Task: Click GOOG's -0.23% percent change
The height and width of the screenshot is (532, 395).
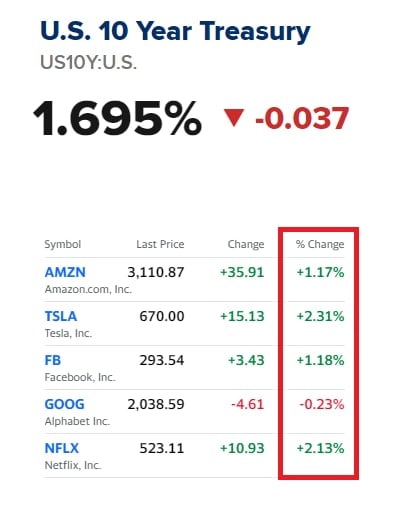Action: pos(322,404)
